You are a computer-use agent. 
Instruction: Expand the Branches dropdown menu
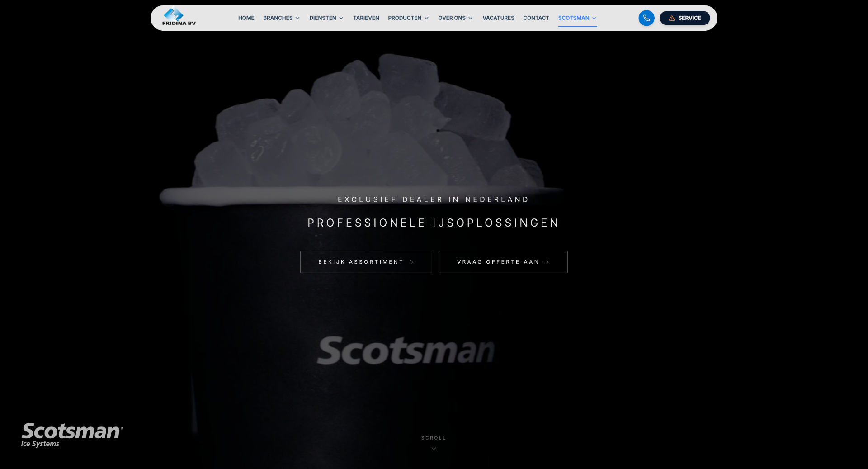[281, 18]
